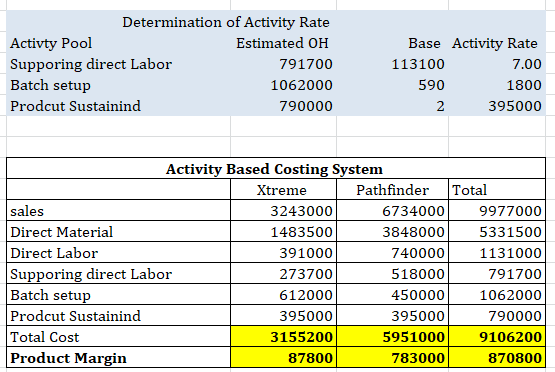The height and width of the screenshot is (372, 555).
Task: Click Batch setup label in costing table
Action: (50, 295)
